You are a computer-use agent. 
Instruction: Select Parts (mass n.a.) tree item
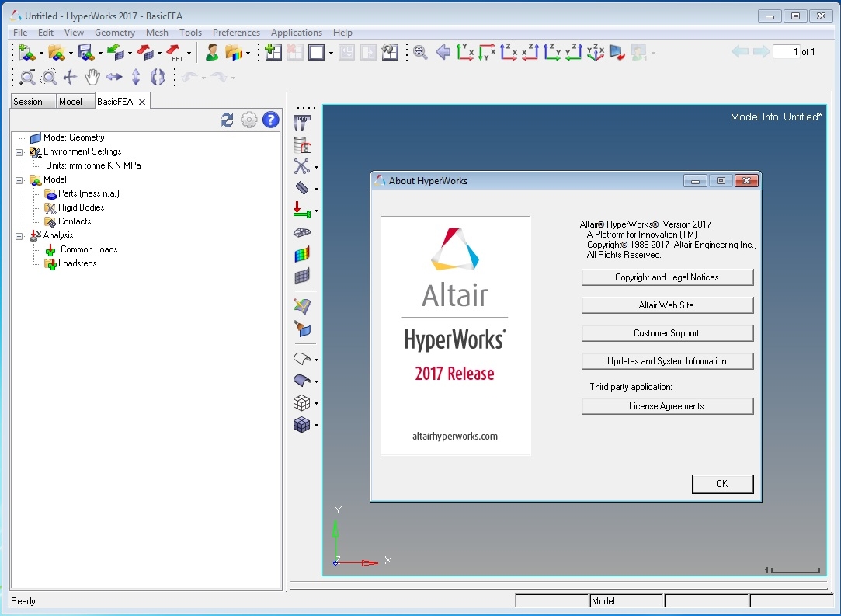pos(89,193)
